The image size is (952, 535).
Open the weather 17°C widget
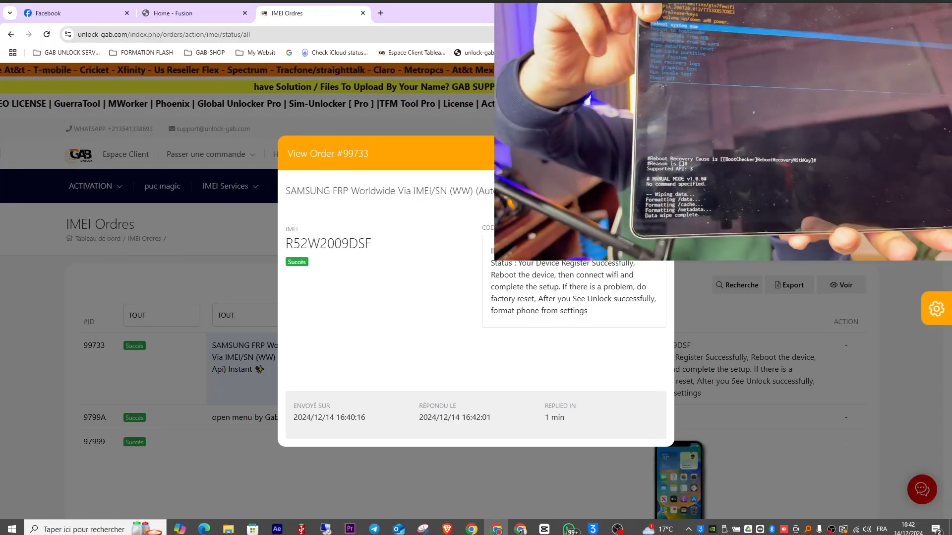point(658,529)
